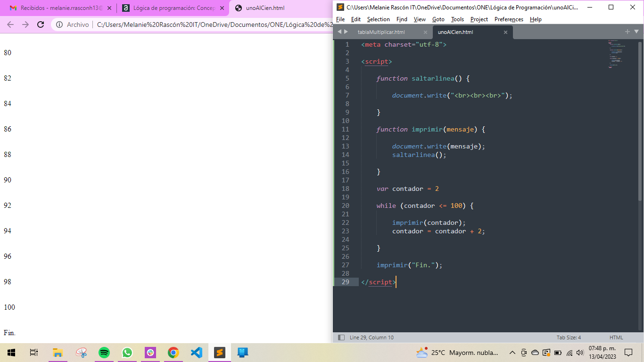
Task: Close the Gmail Recibidos browser tab
Action: click(109, 8)
